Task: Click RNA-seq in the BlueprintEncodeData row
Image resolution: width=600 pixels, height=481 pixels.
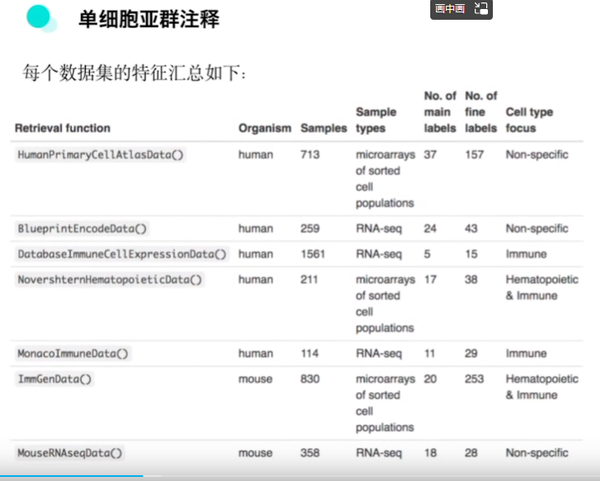Action: pos(379,228)
